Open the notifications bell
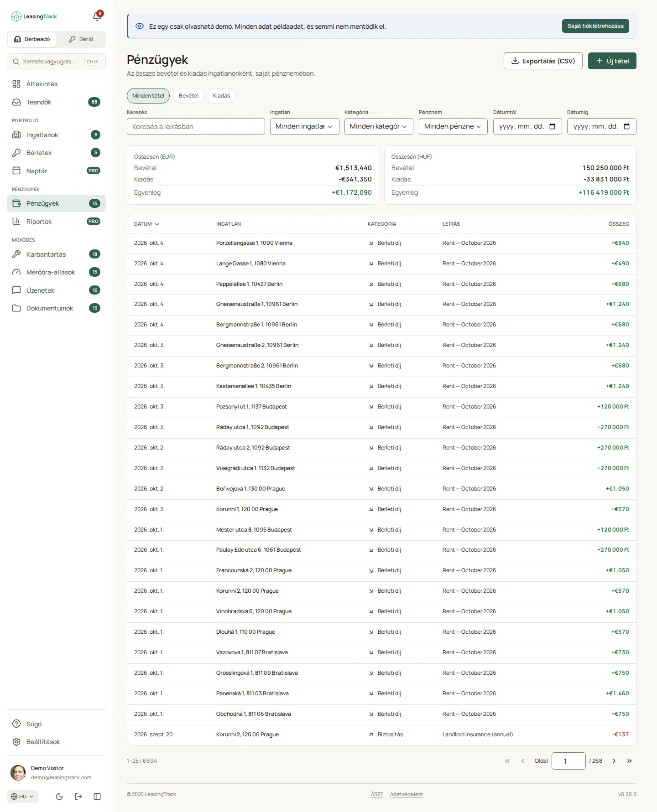Viewport: 657px width, 812px height. point(97,16)
